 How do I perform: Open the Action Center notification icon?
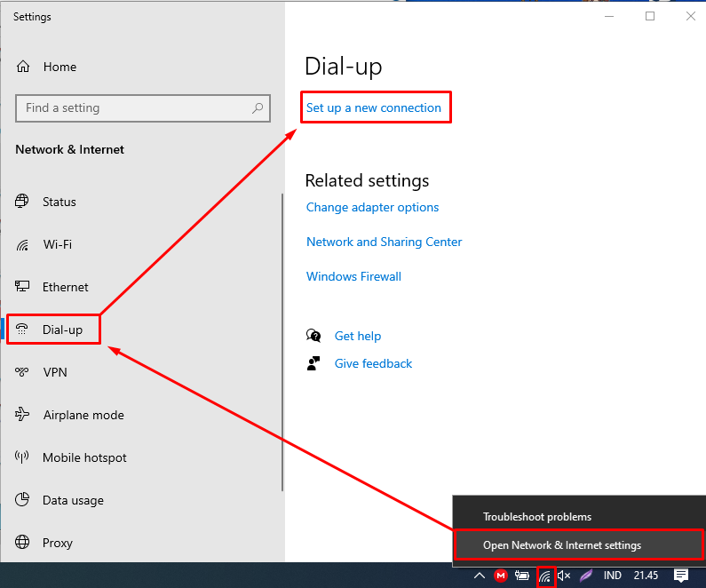click(681, 576)
